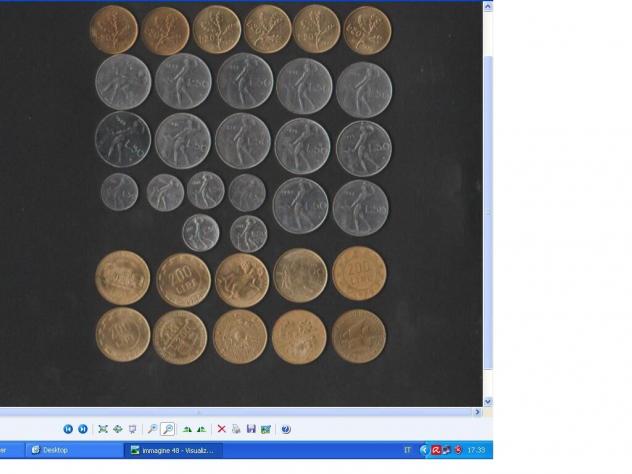Go to the previous image
Viewport: 632px width, 474px height.
click(68, 429)
